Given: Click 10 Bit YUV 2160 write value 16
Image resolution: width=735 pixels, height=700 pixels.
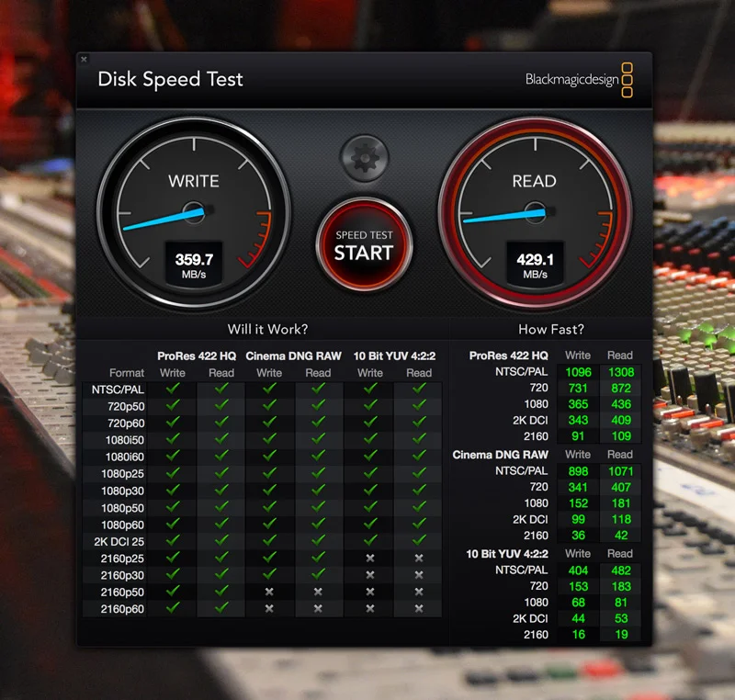Looking at the screenshot, I should coord(578,635).
